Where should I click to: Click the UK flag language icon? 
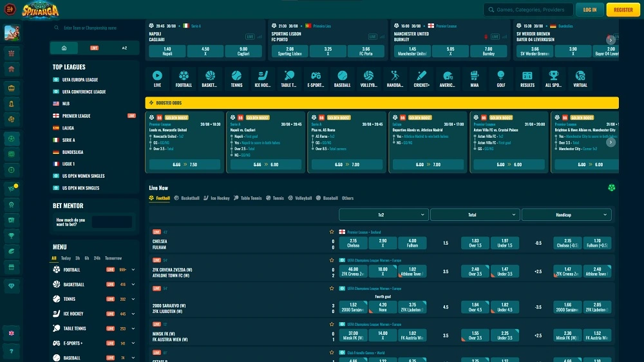point(10,333)
